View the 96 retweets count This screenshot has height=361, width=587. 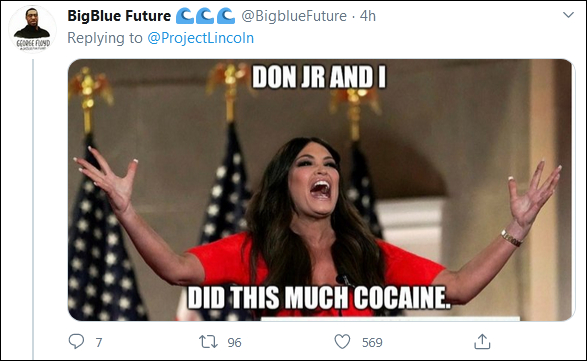[234, 342]
